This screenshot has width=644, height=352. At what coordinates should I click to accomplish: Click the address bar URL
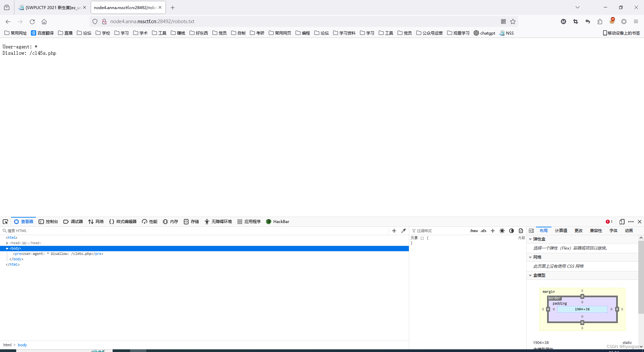[x=152, y=21]
